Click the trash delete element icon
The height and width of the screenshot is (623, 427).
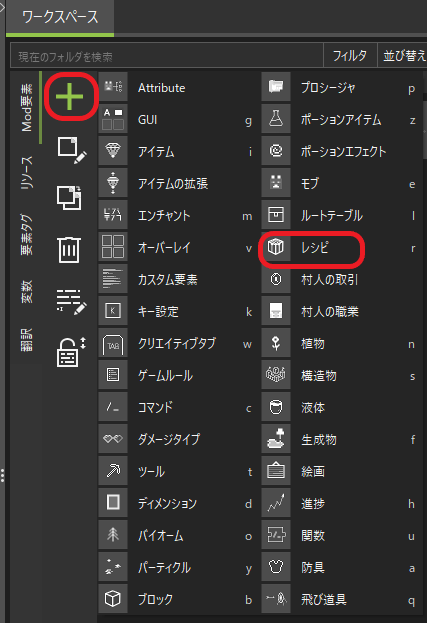(69, 250)
